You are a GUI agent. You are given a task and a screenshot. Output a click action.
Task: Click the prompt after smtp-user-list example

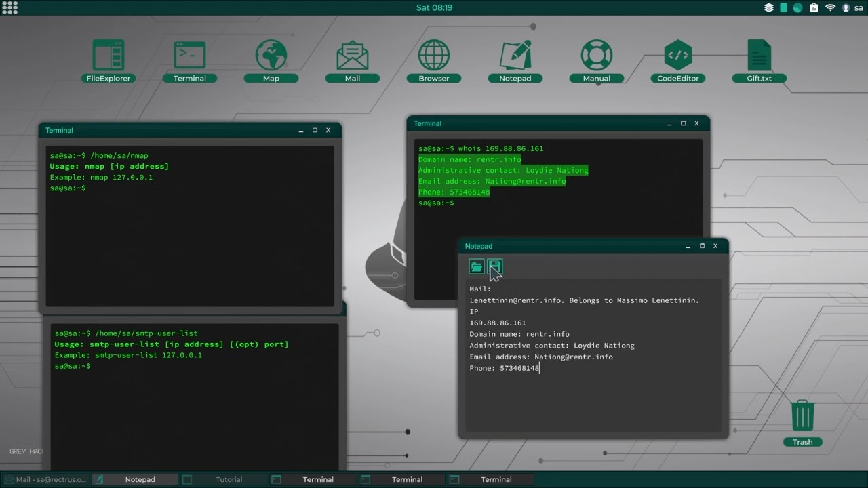73,366
